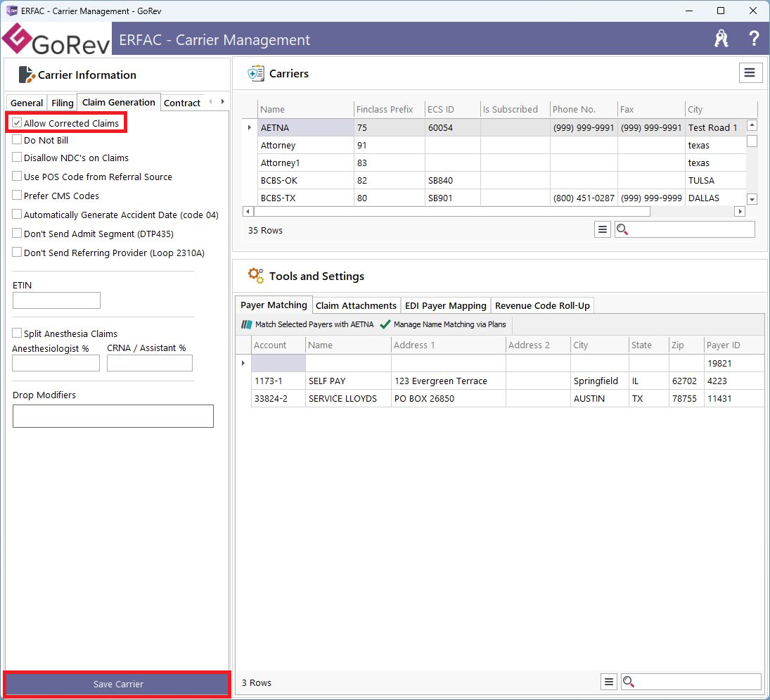Click Manage Name Matching via Plans

pos(443,324)
